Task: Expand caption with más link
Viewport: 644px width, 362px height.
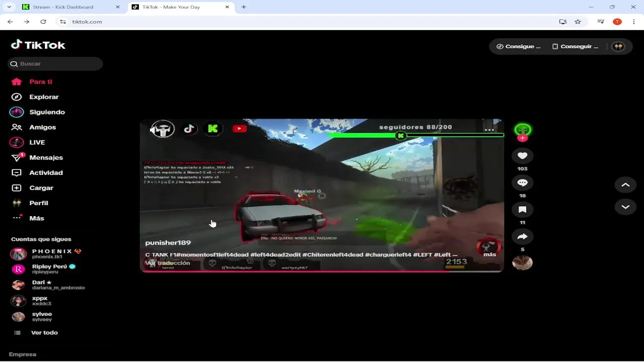Action: point(490,254)
